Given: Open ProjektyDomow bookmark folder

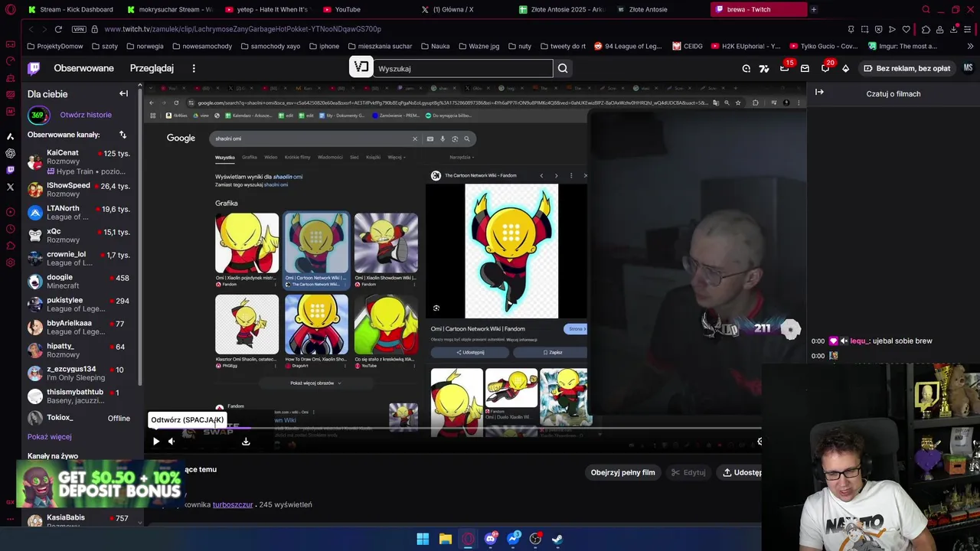Looking at the screenshot, I should point(54,46).
